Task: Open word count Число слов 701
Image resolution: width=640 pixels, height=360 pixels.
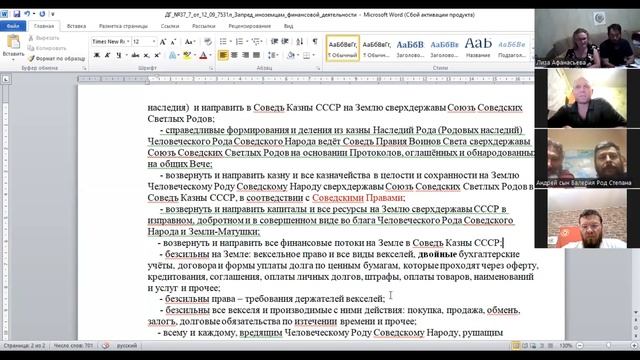Action: [x=73, y=346]
